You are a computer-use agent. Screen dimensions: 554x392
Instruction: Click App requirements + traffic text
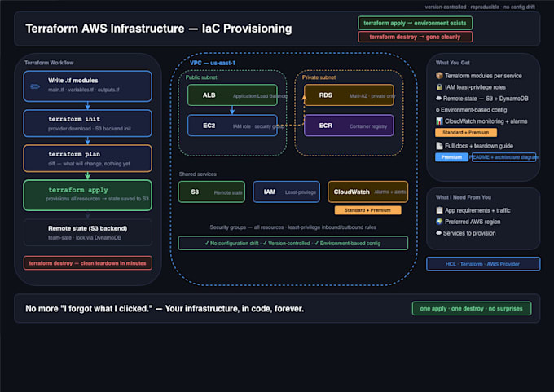[x=477, y=210]
